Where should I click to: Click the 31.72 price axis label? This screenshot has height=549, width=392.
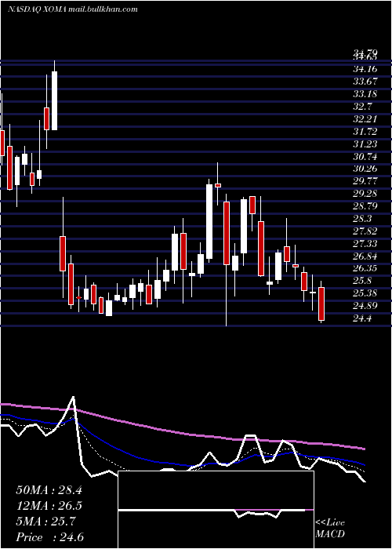(365, 131)
